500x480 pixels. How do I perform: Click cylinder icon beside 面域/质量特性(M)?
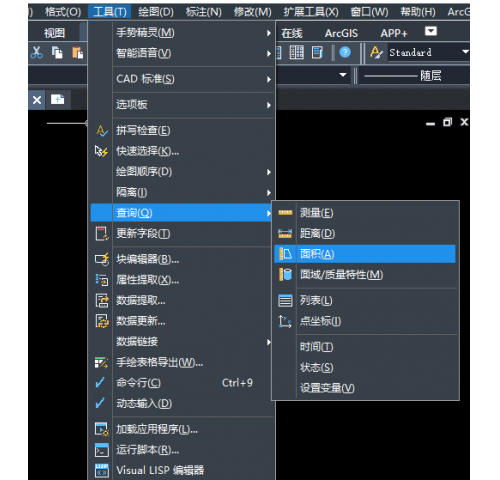point(285,275)
